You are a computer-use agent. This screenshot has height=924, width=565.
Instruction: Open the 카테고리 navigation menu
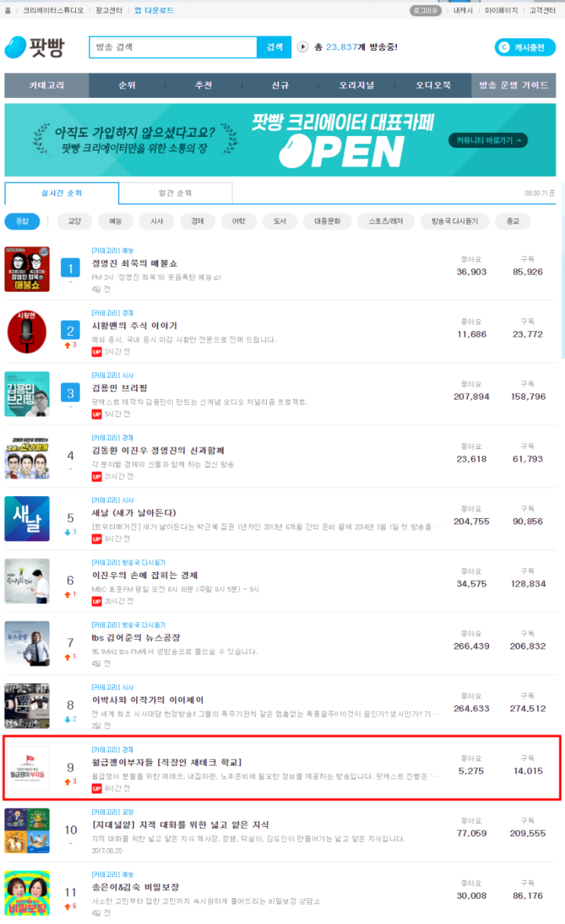click(47, 85)
